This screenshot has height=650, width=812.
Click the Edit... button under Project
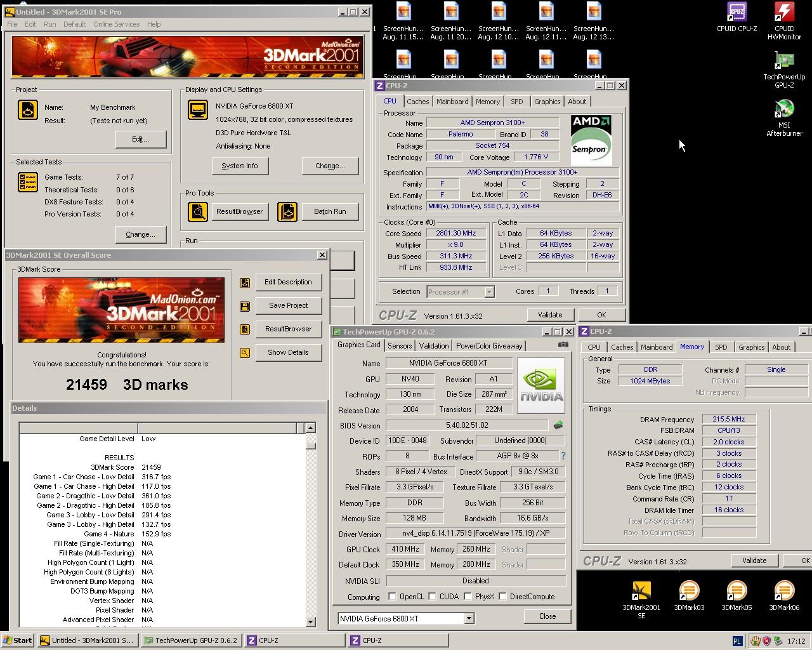pos(140,139)
